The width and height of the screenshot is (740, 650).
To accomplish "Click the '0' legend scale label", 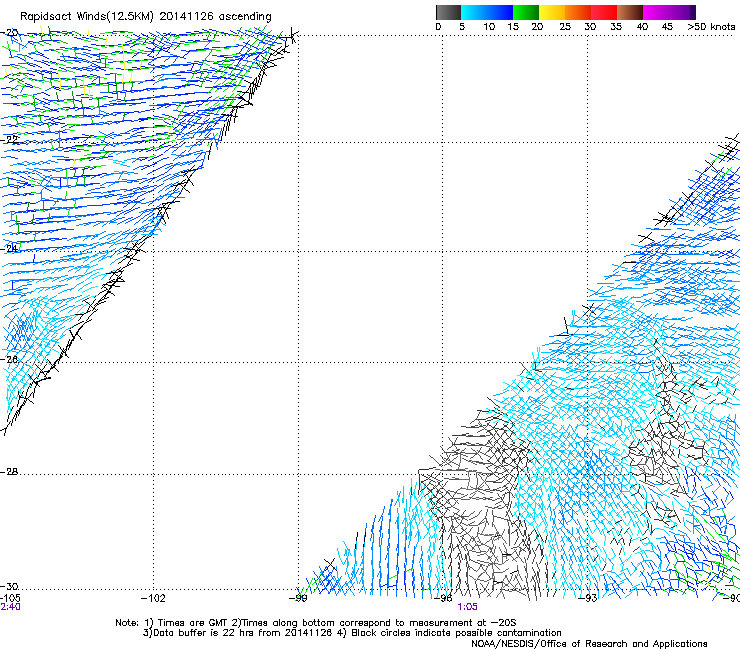I will click(x=438, y=27).
